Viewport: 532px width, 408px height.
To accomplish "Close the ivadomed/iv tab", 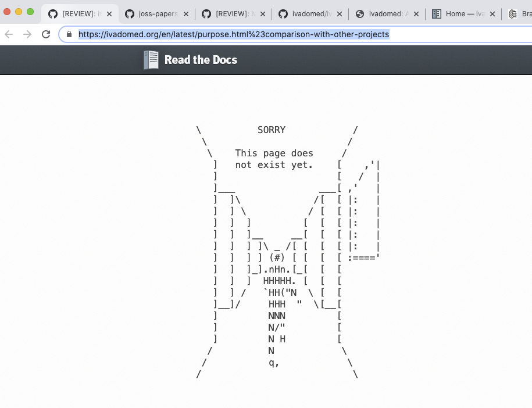I will point(340,14).
